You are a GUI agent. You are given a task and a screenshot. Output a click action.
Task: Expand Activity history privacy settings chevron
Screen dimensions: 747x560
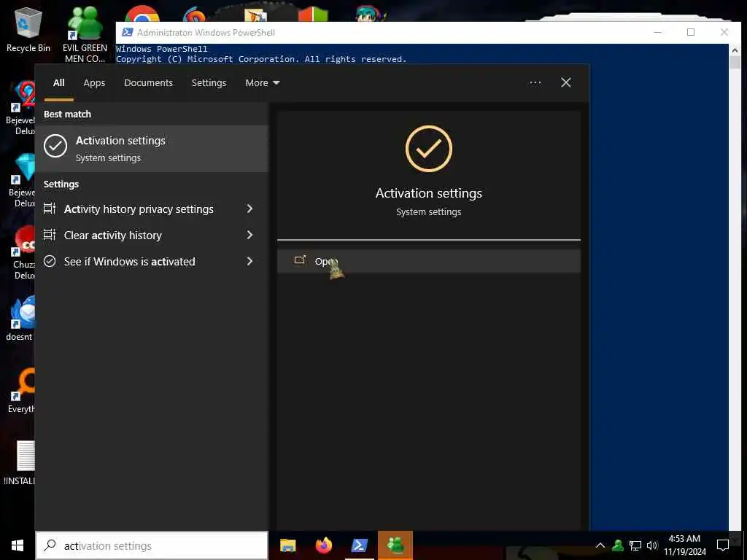249,209
